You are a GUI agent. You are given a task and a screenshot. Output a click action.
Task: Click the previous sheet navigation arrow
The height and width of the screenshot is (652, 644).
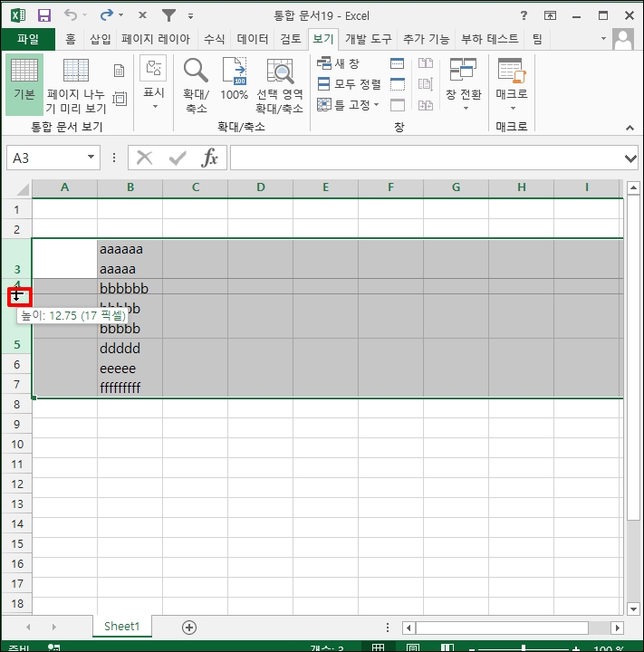point(28,627)
